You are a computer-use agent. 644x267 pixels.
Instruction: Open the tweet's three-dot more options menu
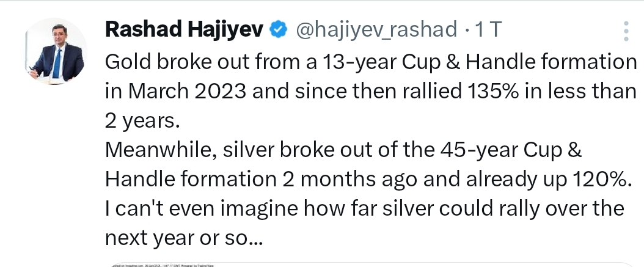pyautogui.click(x=625, y=30)
